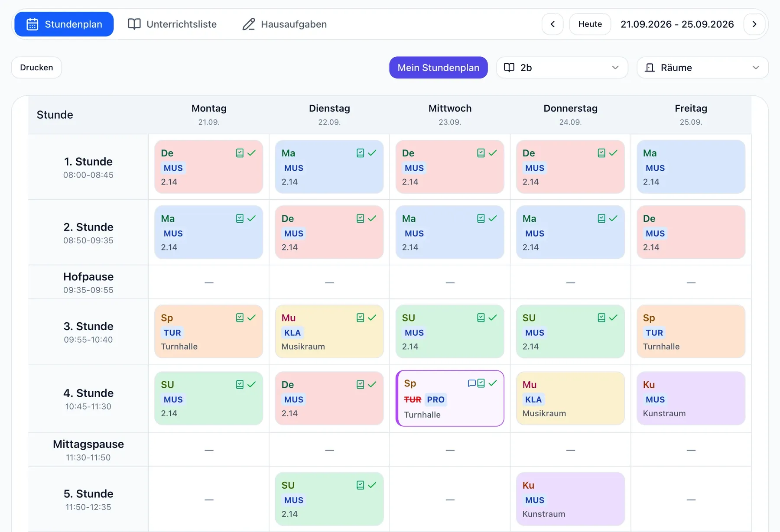Screen dimensions: 780x532
Task: Click the KLA badge on Tuesday Mu lesson
Action: coord(292,333)
